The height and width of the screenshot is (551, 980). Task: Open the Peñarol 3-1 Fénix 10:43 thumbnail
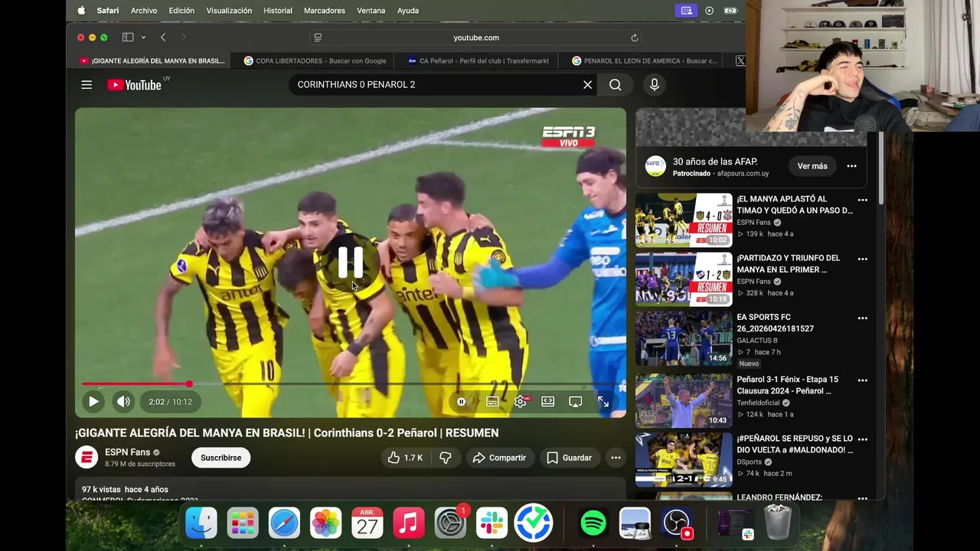(684, 400)
